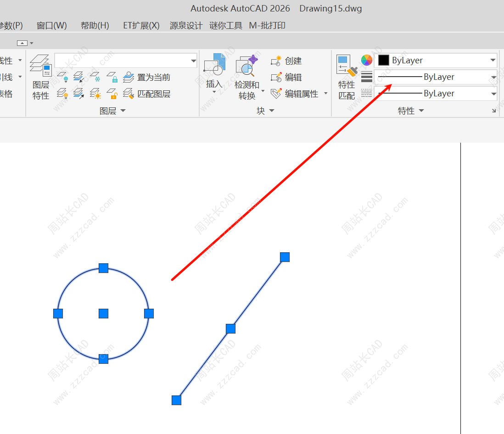Turn all layers on with the yellow lightbulb icon
The height and width of the screenshot is (434, 504).
(62, 94)
